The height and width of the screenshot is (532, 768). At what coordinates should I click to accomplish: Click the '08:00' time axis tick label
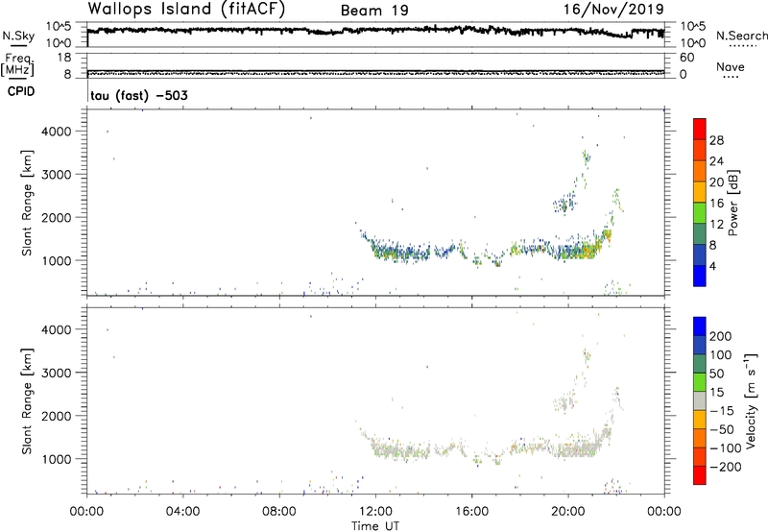pos(279,512)
